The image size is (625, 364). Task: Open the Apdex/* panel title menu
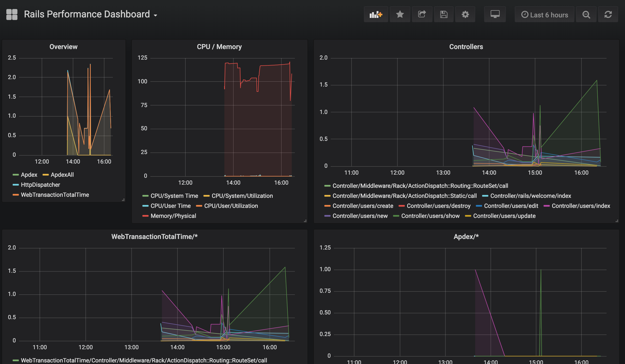(466, 237)
